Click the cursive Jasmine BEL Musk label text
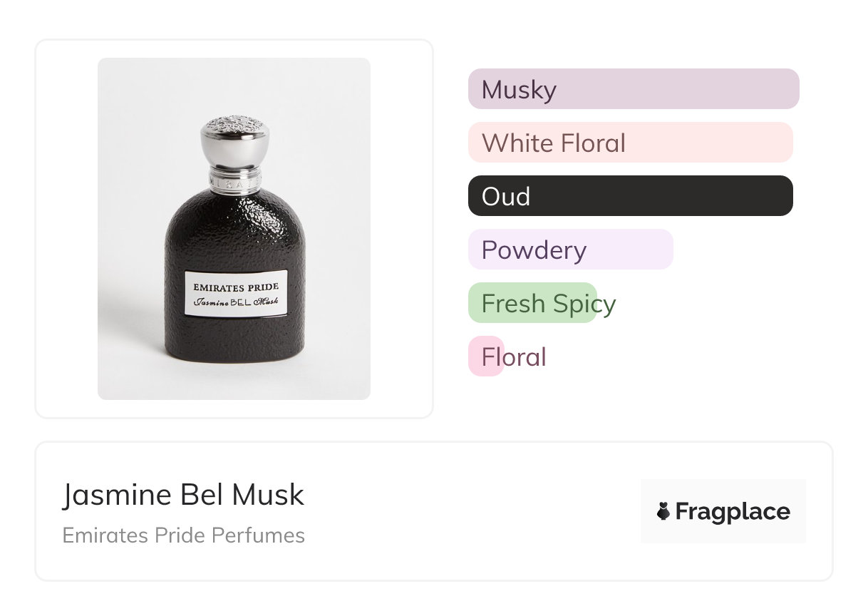 coord(236,302)
